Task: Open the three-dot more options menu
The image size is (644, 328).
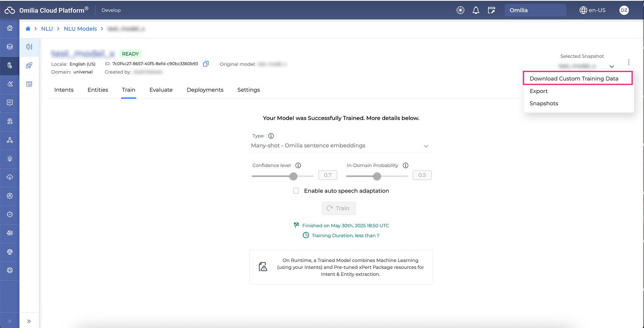Action: [629, 62]
